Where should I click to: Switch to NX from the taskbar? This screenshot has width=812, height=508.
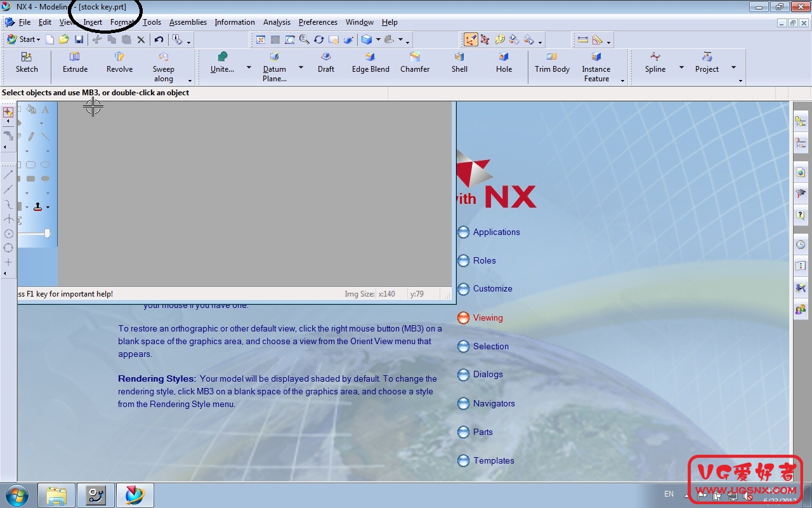[134, 495]
